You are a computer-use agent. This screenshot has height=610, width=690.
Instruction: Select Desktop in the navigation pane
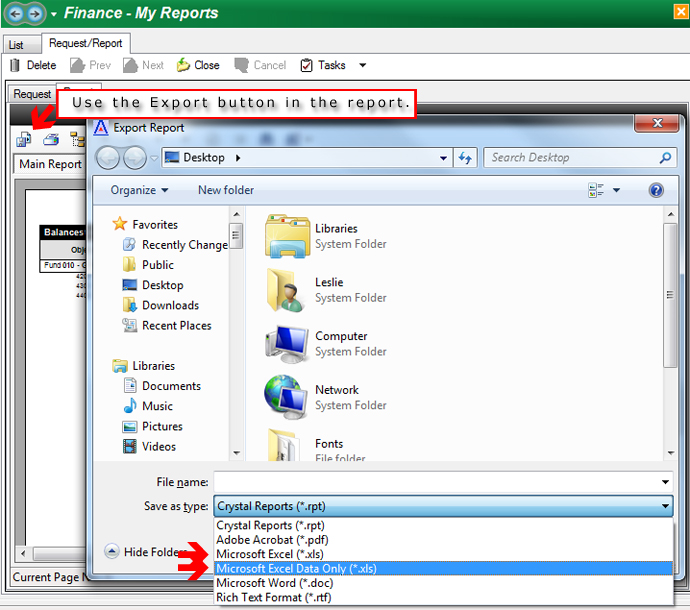153,285
